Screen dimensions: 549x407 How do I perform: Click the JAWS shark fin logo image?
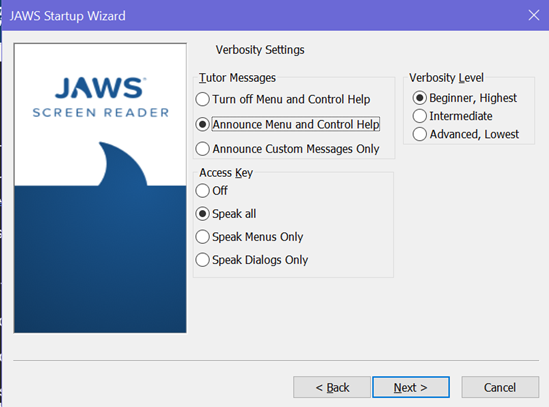(x=100, y=188)
